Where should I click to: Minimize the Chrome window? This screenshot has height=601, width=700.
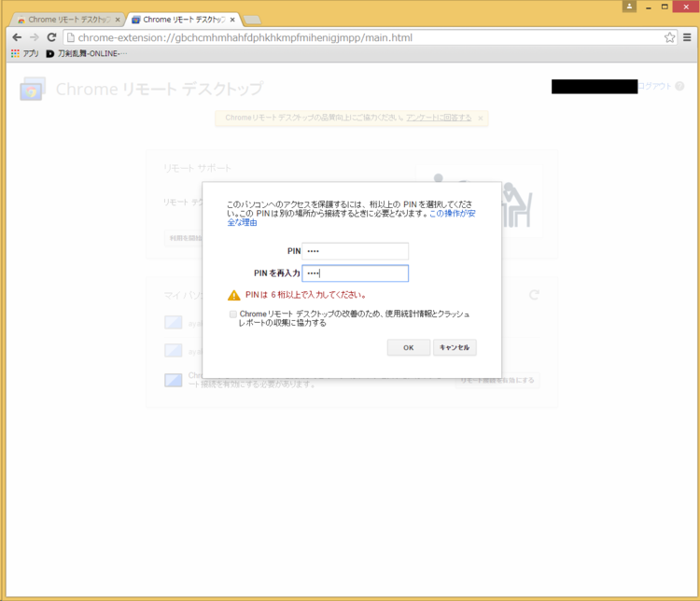point(649,7)
